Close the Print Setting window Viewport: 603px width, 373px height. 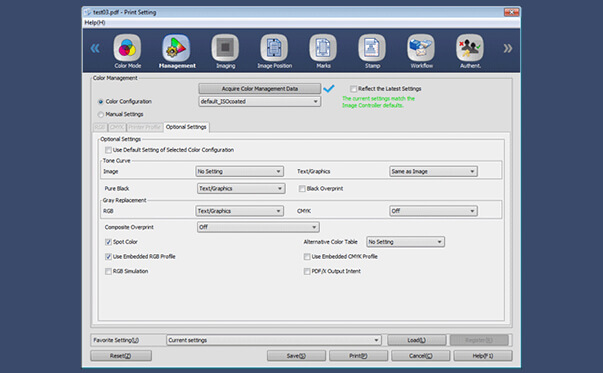[x=511, y=12]
